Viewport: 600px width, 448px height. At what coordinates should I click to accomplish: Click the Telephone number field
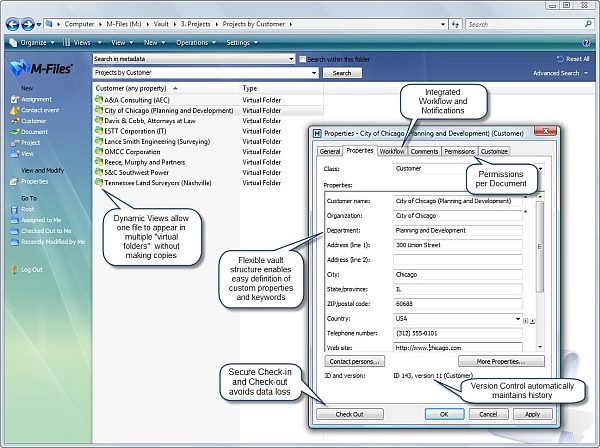point(458,333)
